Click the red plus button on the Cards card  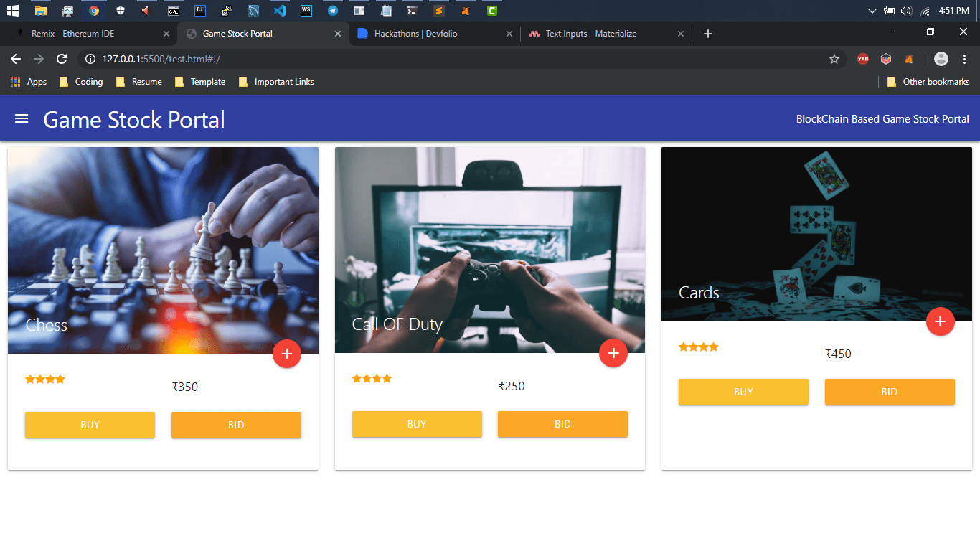(x=941, y=321)
